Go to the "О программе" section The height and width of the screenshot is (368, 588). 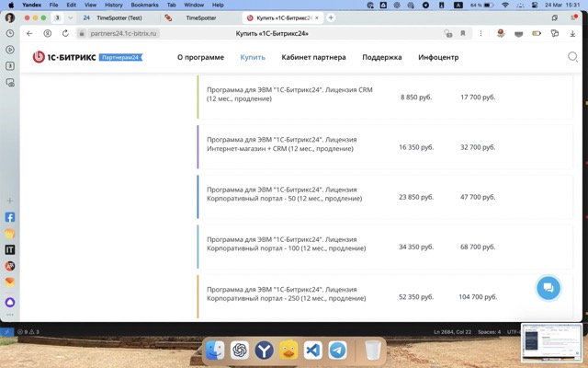200,57
